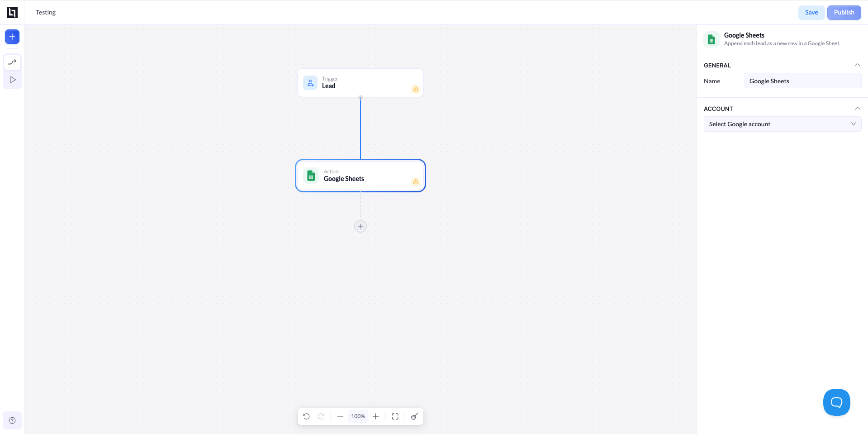
Task: Click the app logo in top-left corner
Action: [x=12, y=13]
